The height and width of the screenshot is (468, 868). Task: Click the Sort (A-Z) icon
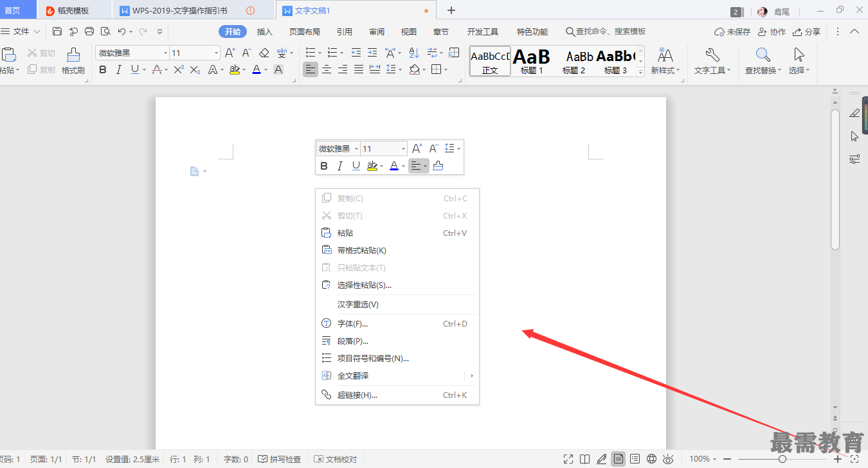click(x=414, y=53)
